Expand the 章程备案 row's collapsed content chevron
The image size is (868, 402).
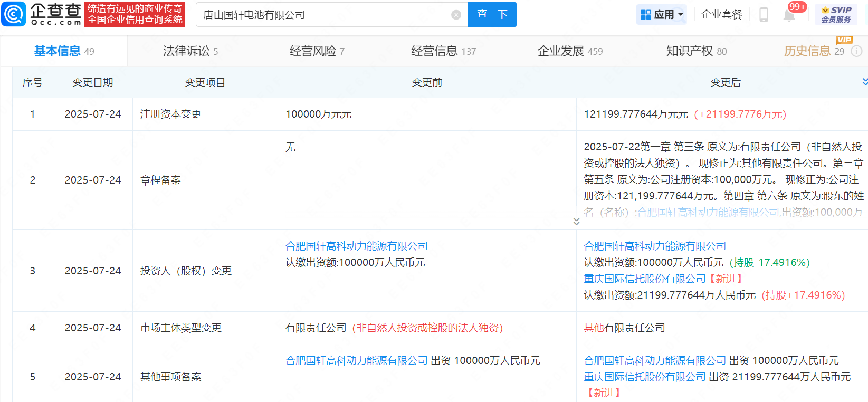(576, 221)
